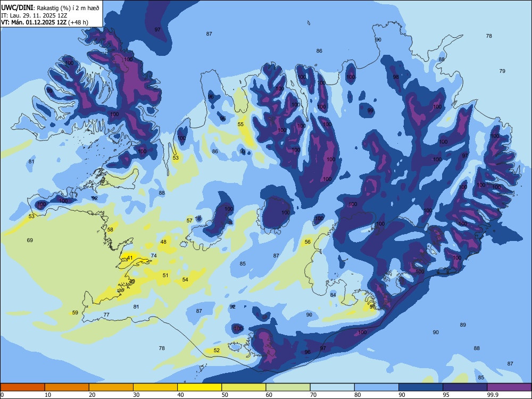Choose the pale blue 70–80 legend swatch
Viewport: 532px width, 399px height.
[332, 387]
